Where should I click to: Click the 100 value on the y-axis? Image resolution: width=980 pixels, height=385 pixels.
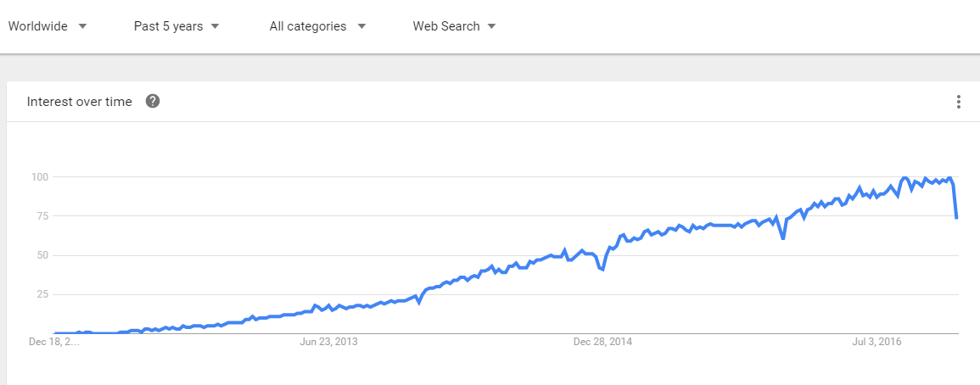coord(41,177)
